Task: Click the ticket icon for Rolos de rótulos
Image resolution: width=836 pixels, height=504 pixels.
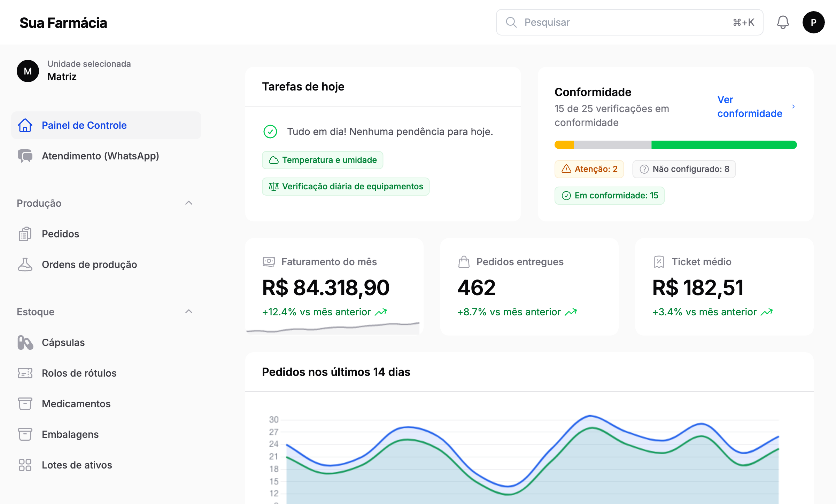Action: click(25, 373)
